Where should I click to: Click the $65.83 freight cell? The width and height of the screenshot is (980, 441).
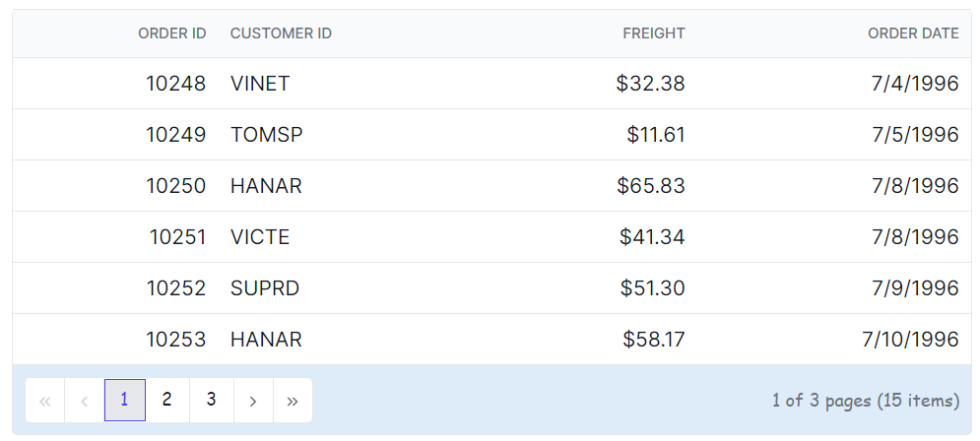[651, 186]
